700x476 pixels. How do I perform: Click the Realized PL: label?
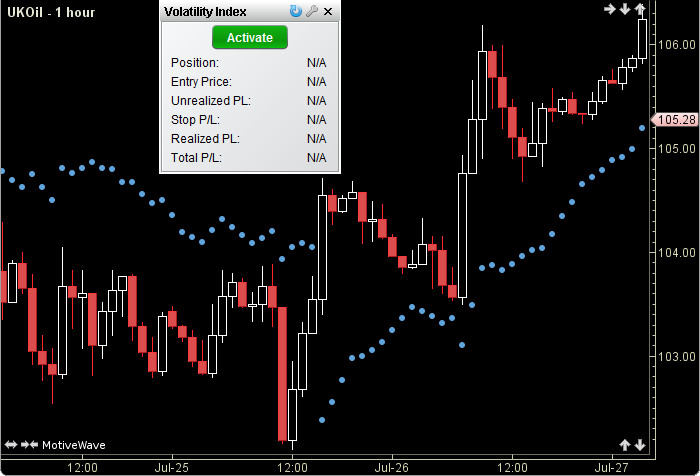click(205, 139)
